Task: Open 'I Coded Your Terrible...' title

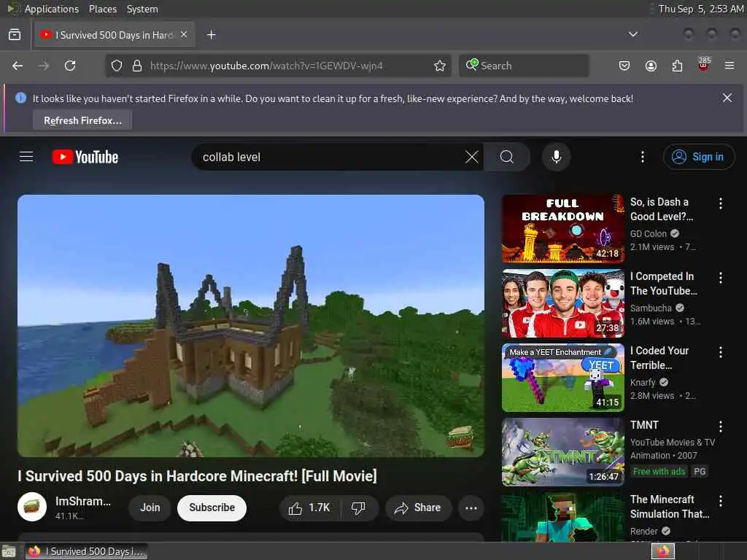Action: click(659, 357)
